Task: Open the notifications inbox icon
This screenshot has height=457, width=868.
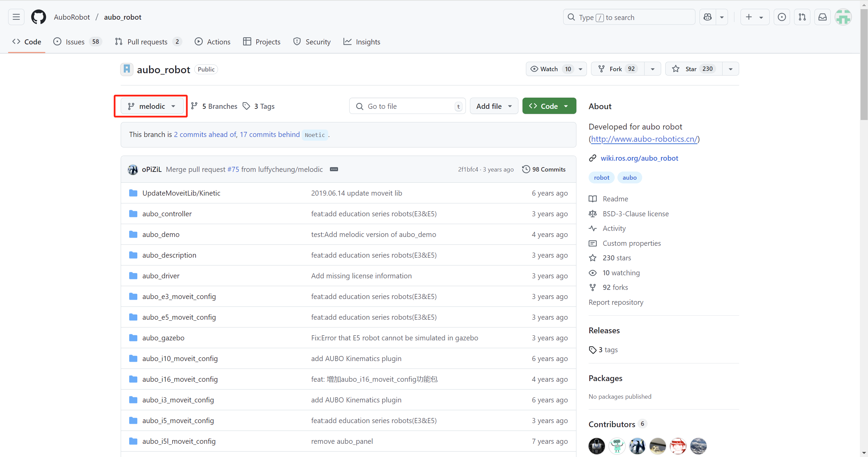Action: [823, 17]
